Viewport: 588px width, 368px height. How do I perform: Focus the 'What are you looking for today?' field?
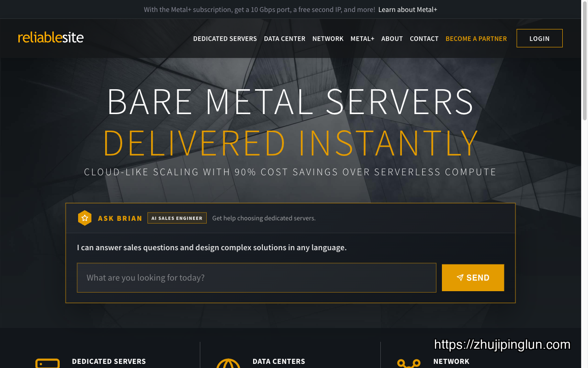(x=256, y=277)
